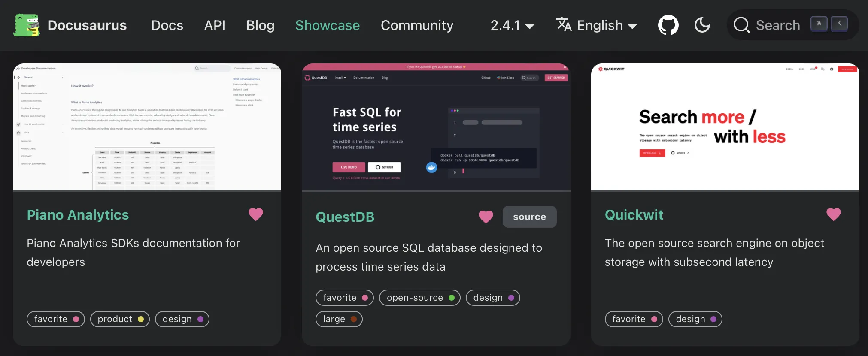Click the Docusaurus dinosaur logo
Viewport: 868px width, 356px height.
coord(27,25)
